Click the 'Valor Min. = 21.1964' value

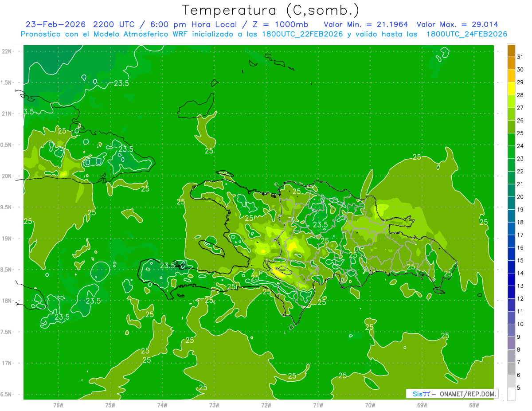point(366,24)
